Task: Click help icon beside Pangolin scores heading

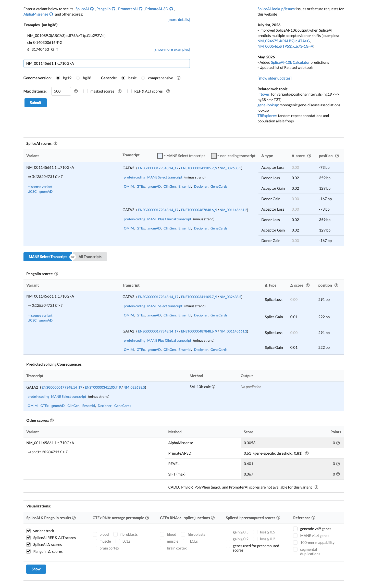Action: 56,274
